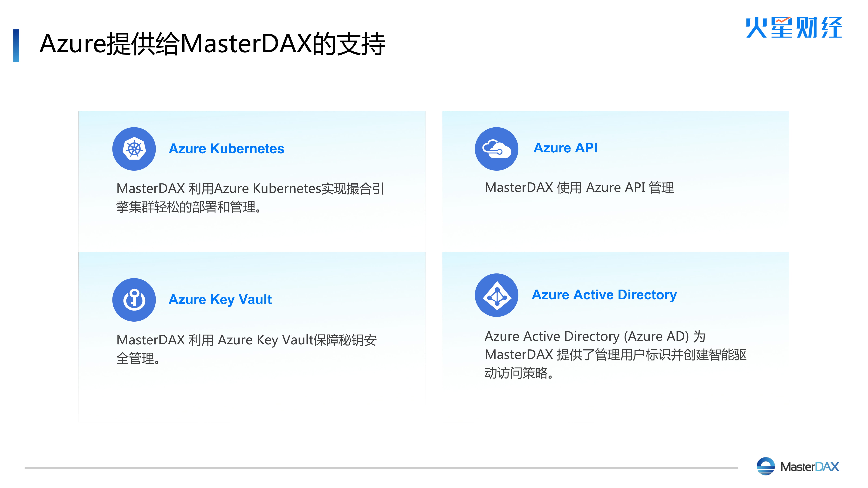Click the Azure AD 管理用户标识 description
The width and height of the screenshot is (868, 488).
(616, 355)
